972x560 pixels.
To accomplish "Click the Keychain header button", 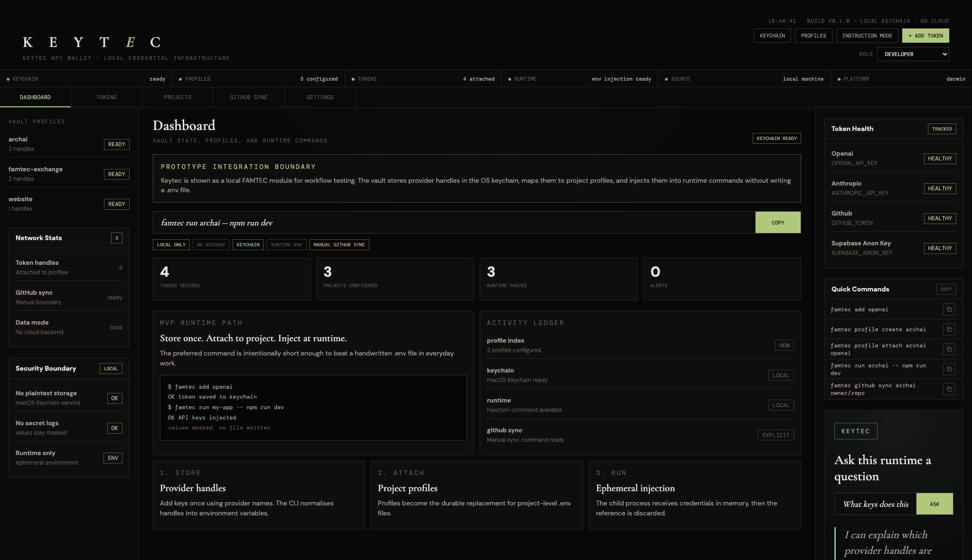I will (772, 36).
